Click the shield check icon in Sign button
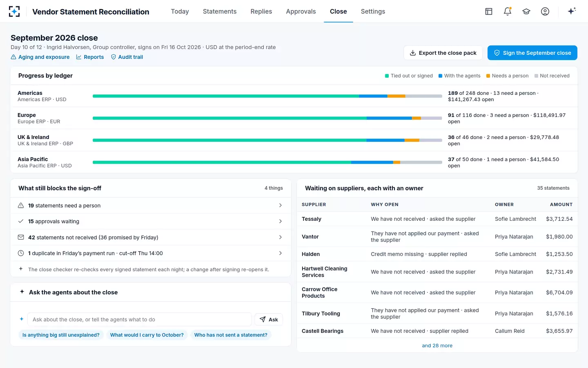The image size is (588, 368). [x=497, y=53]
